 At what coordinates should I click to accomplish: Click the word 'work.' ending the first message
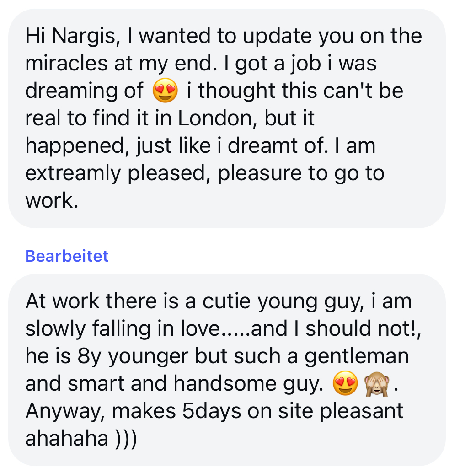pyautogui.click(x=52, y=201)
